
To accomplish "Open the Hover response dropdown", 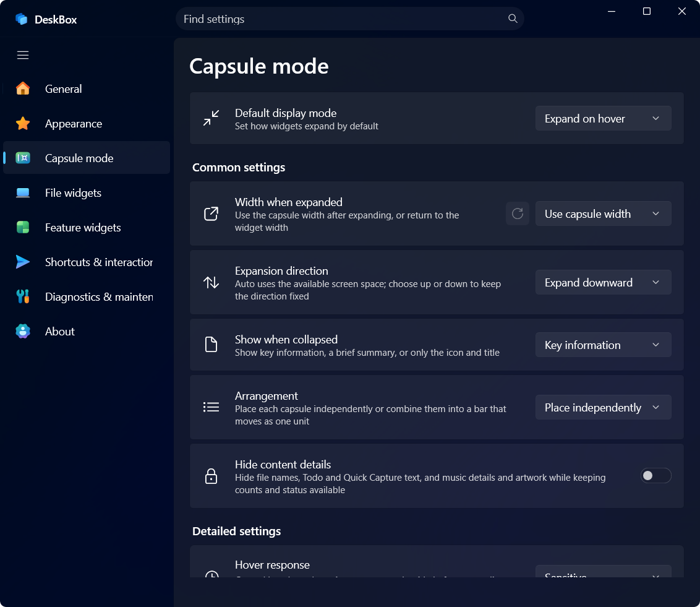I will pos(603,572).
